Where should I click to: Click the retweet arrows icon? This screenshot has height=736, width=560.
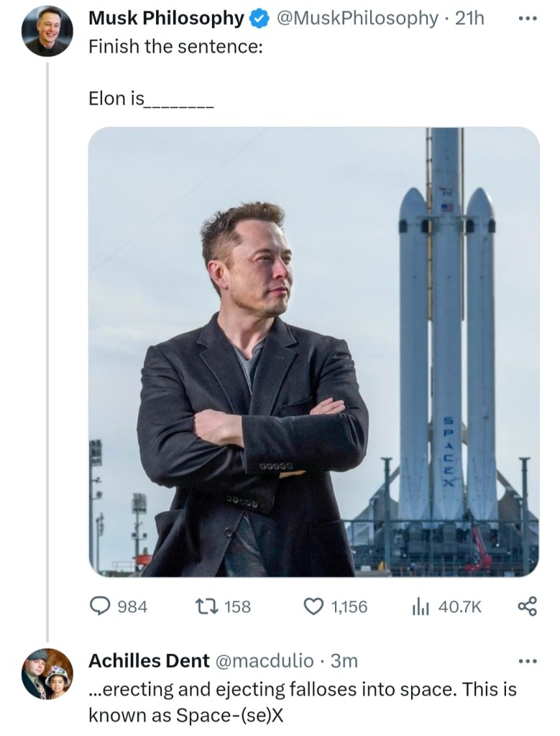[206, 606]
